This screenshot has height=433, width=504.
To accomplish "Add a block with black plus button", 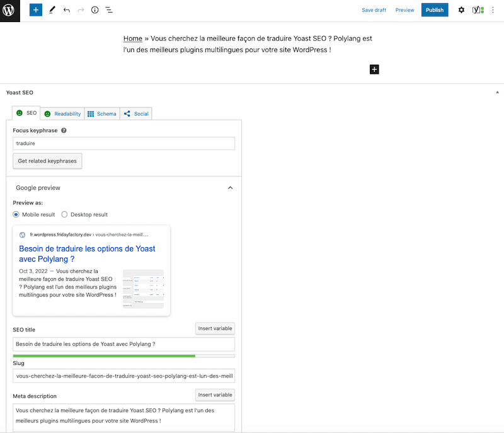I will click(374, 69).
